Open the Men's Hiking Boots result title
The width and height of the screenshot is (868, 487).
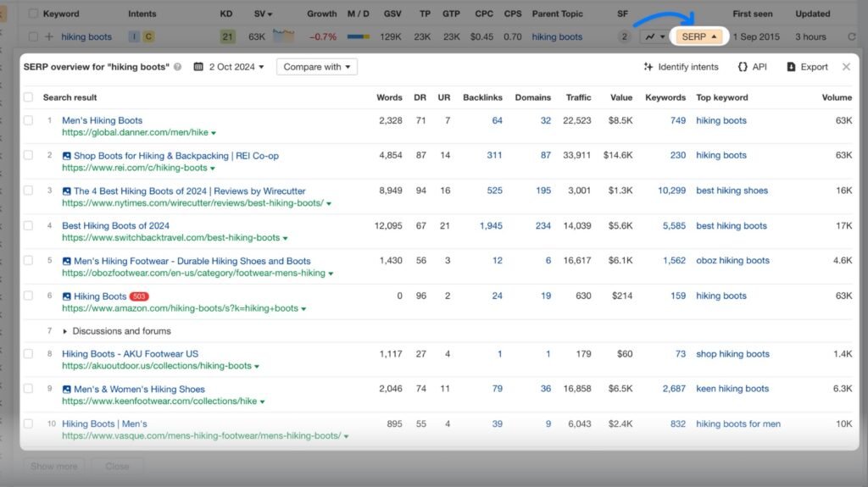pyautogui.click(x=102, y=120)
